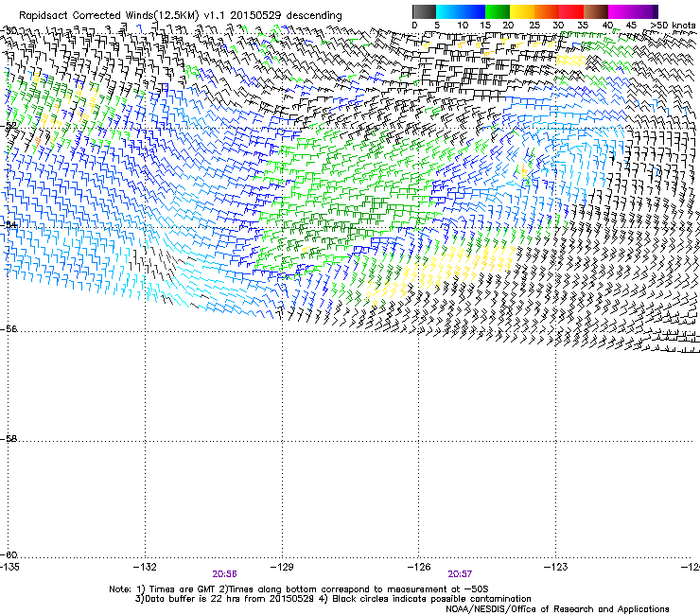Click the longitude label -123
700x615 pixels.
tap(555, 567)
